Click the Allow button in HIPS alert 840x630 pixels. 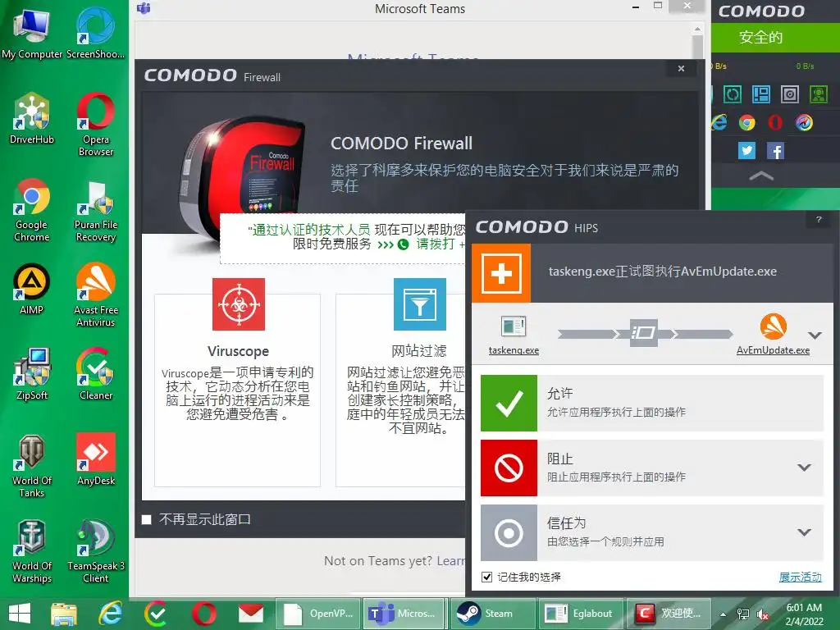click(652, 403)
